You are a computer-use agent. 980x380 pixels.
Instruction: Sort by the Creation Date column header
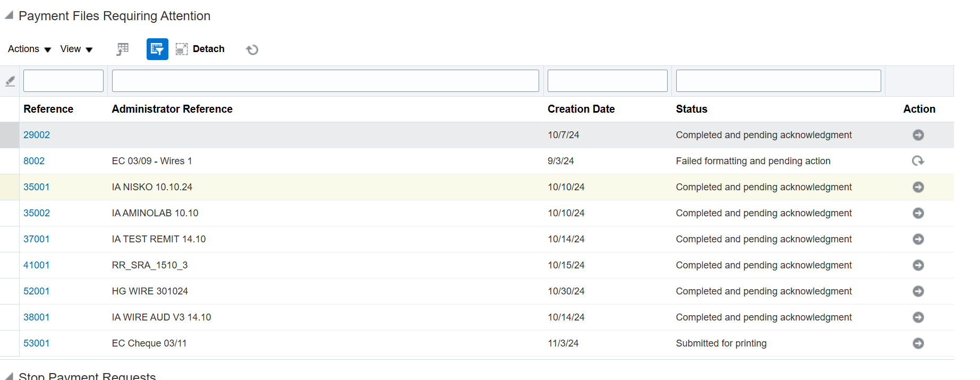pyautogui.click(x=581, y=109)
